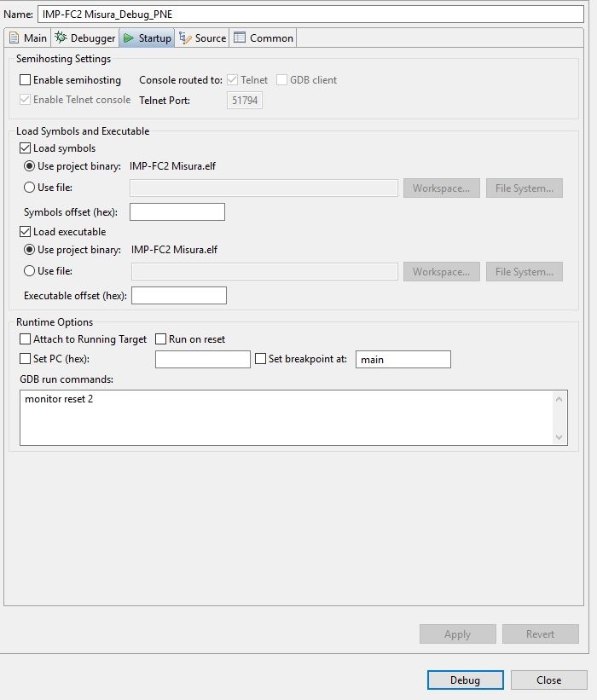Click Workspace button for symbols file

(x=442, y=188)
